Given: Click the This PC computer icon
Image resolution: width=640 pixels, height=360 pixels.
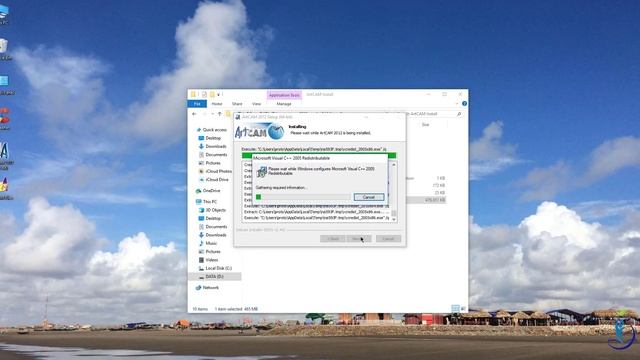Looking at the screenshot, I should click(198, 202).
